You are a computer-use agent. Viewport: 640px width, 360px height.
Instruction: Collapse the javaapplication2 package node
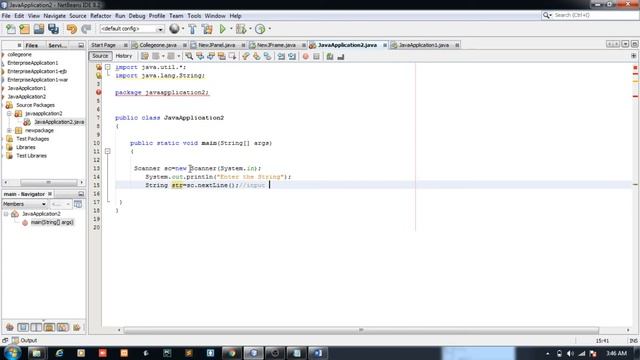(9, 113)
